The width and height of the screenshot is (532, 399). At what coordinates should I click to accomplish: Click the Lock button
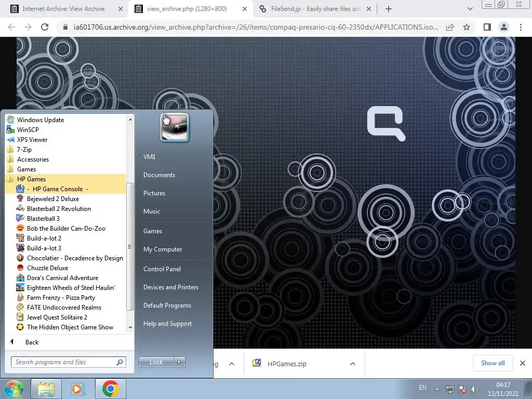click(156, 362)
